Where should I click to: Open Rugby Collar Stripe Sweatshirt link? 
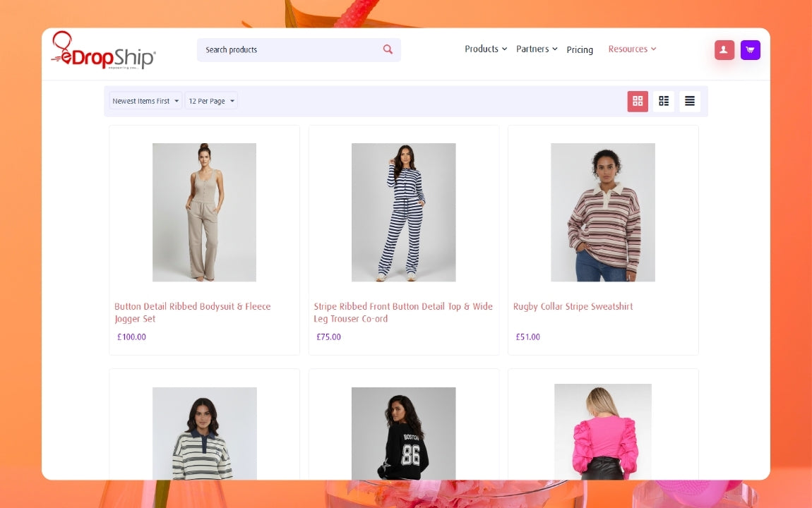573,306
